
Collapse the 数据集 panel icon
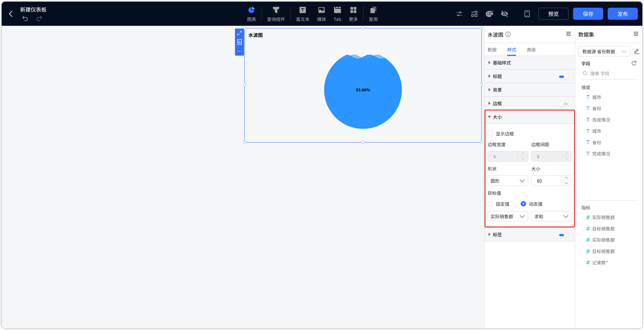pos(636,34)
